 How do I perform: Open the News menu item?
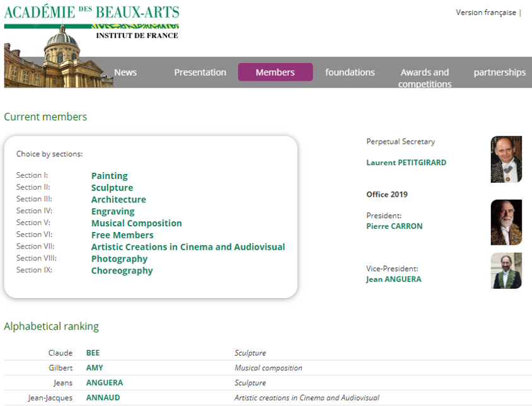point(125,72)
